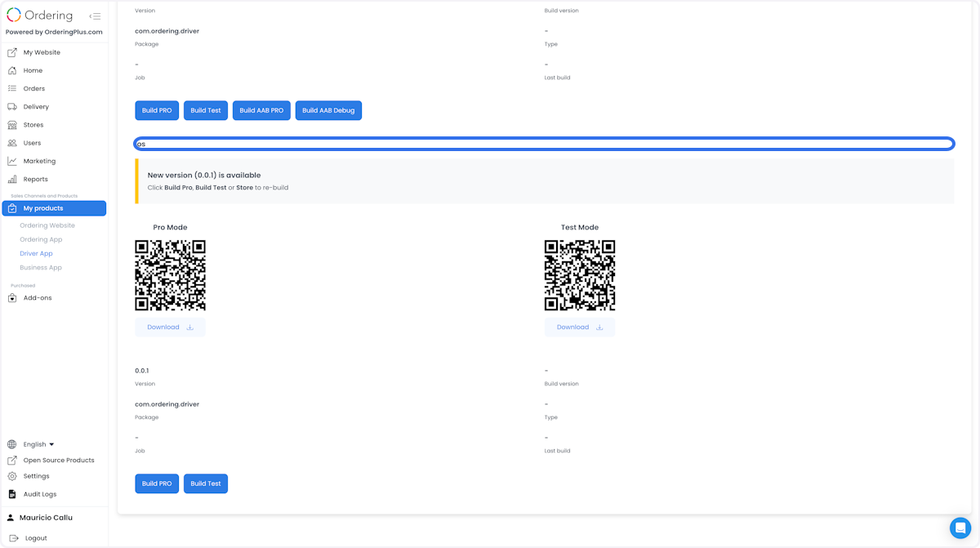Click Logout
The image size is (980, 548).
point(36,538)
